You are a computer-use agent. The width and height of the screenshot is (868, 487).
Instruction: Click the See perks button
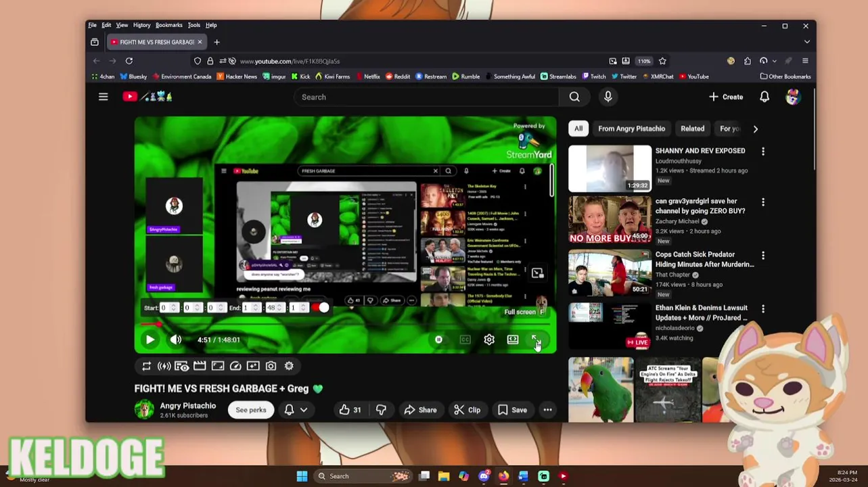coord(251,410)
